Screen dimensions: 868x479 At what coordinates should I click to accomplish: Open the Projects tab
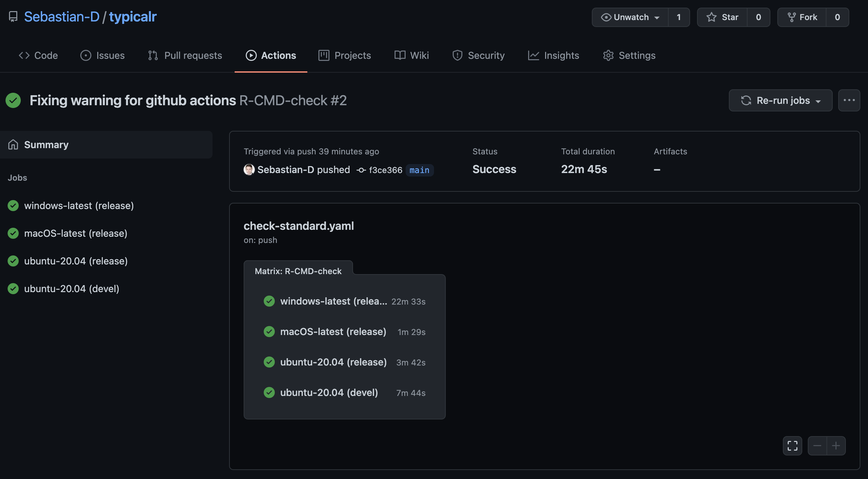345,55
